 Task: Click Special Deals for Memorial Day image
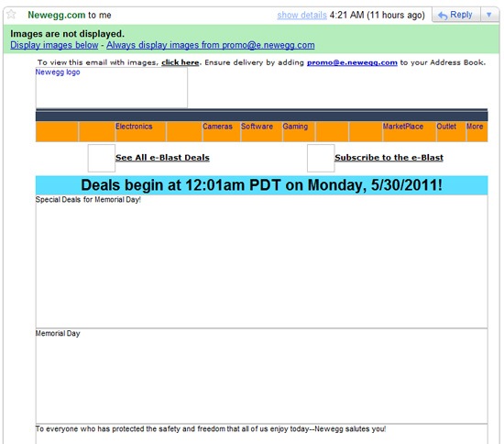pyautogui.click(x=262, y=261)
